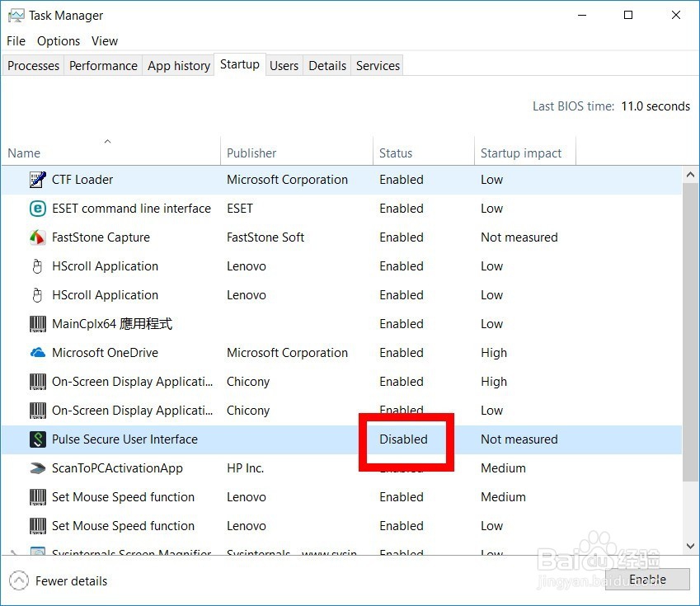Click the Set Mouse Speed icon with Low impact
Screen dimensions: 700x606
[37, 526]
